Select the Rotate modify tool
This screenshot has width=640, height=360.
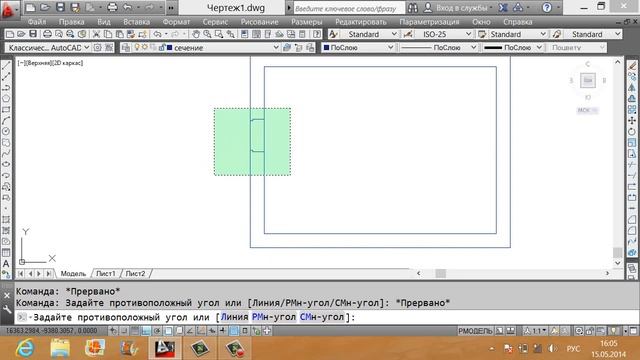[x=632, y=132]
